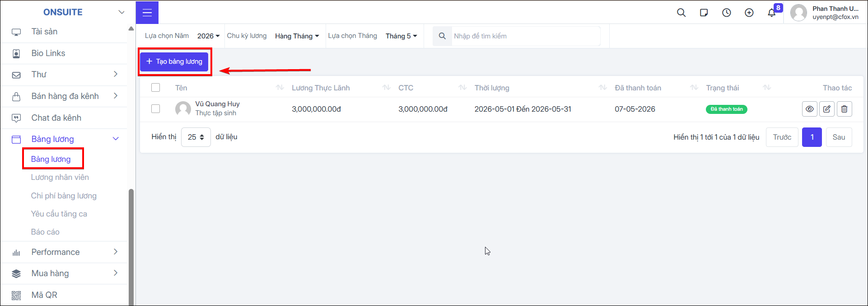
Task: Check the box for Vũ Quang Huy row
Action: [x=156, y=109]
